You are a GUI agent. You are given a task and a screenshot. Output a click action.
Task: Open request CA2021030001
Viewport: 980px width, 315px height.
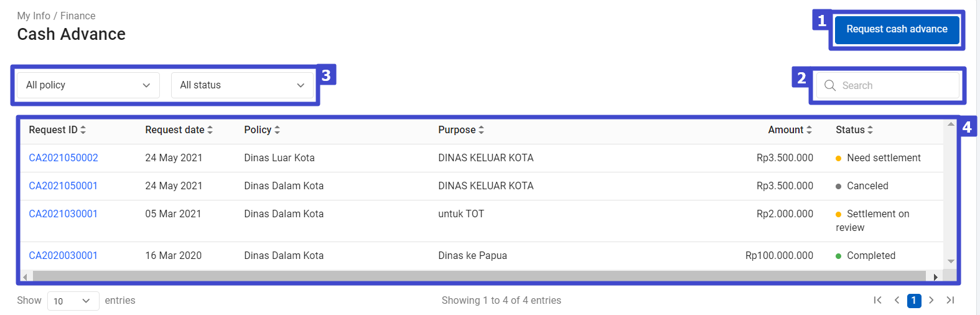63,214
